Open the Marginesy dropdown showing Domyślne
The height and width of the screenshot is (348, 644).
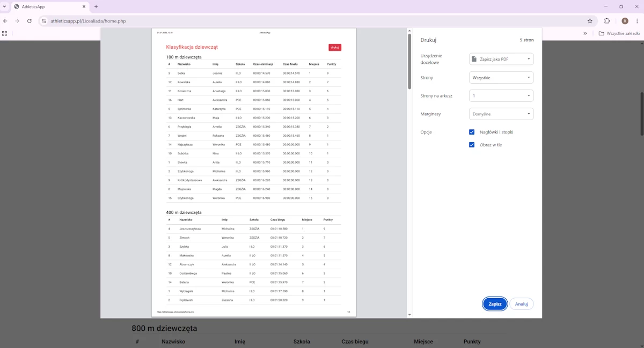[x=501, y=114]
